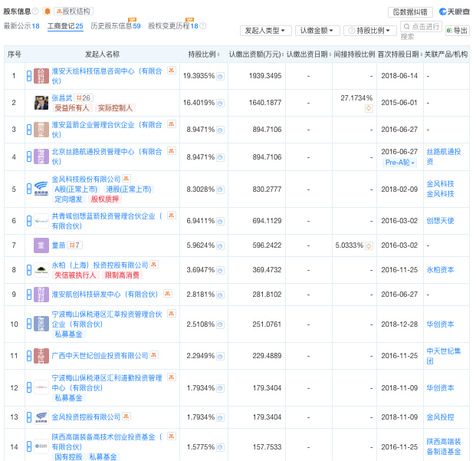The image size is (476, 461).
Task: Click the orange icon under 27.1734%
Action: [x=368, y=108]
